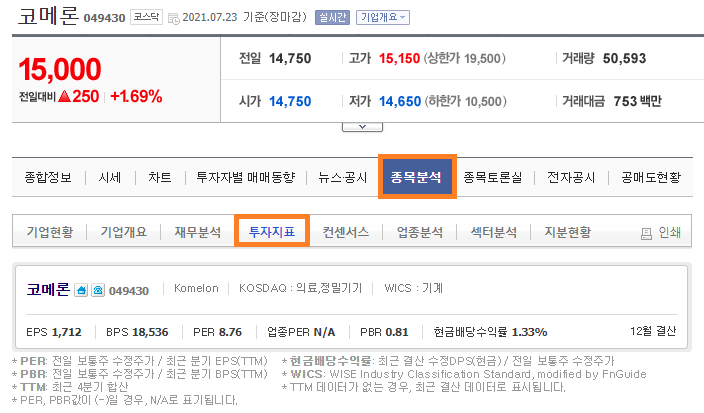Open the 종합정보 tab
Image resolution: width=704 pixels, height=413 pixels.
click(x=48, y=177)
